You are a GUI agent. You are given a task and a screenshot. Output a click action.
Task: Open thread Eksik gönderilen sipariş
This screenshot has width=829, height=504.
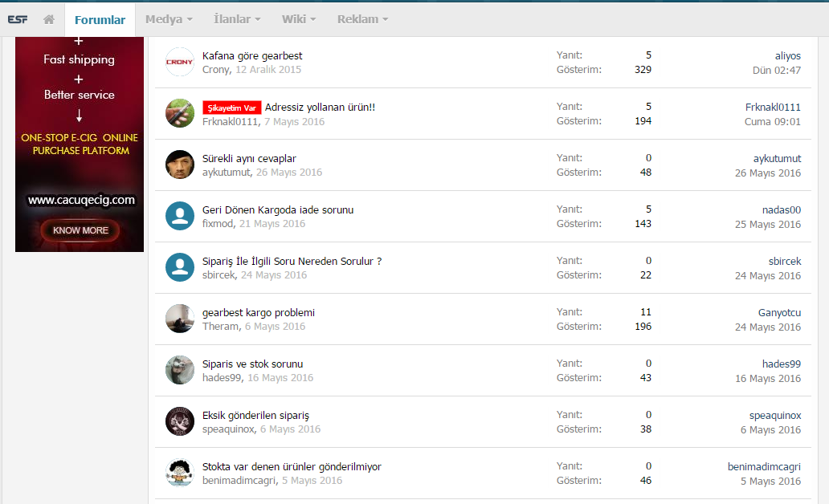pyautogui.click(x=255, y=415)
